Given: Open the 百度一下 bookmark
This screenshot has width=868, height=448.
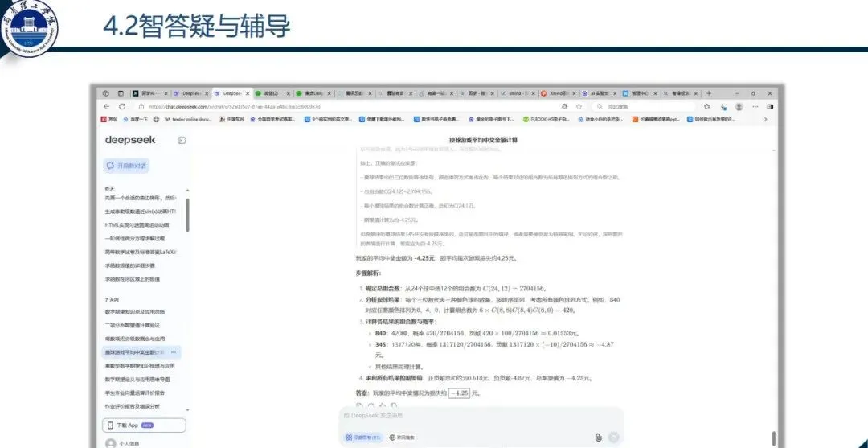Looking at the screenshot, I should click(x=136, y=119).
